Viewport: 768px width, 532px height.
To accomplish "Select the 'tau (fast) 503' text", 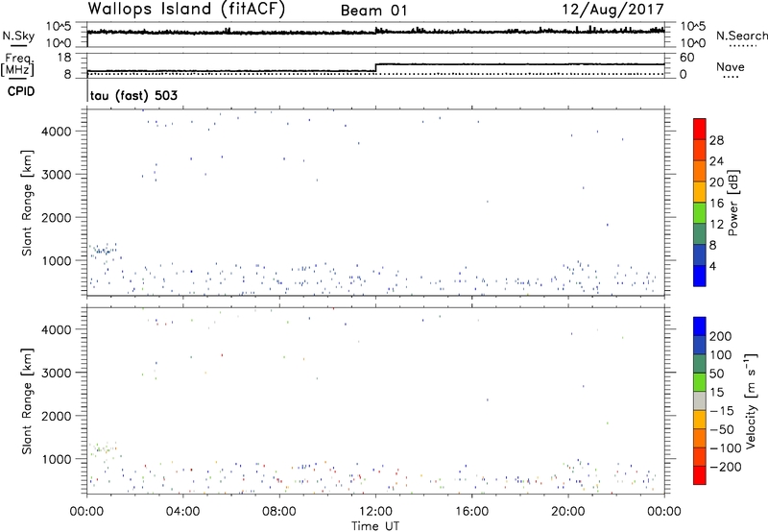I will pyautogui.click(x=133, y=95).
